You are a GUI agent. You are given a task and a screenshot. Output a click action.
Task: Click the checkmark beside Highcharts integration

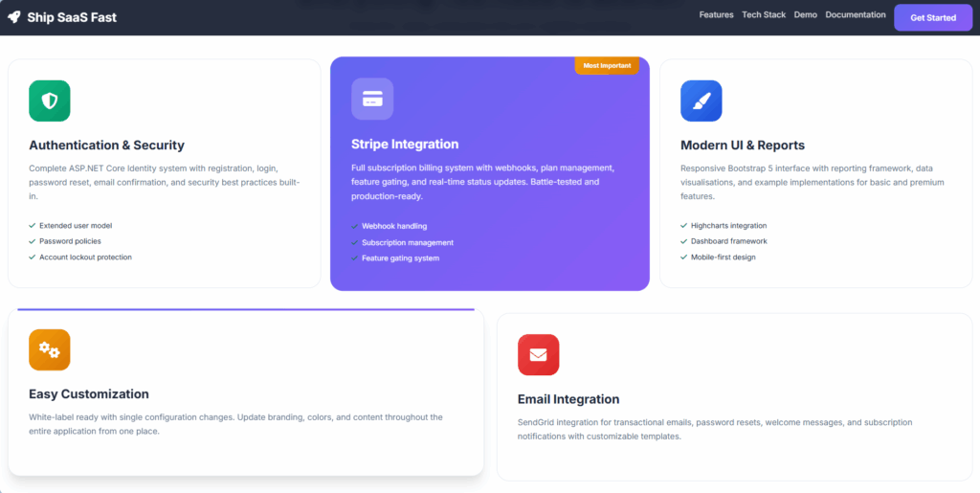coord(684,226)
